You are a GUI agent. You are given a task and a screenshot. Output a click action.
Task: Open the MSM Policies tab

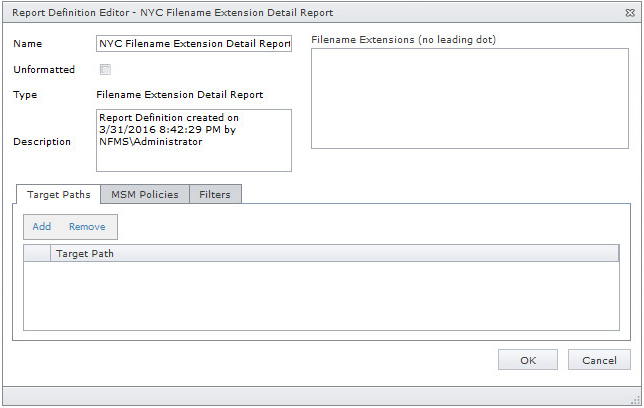pyautogui.click(x=144, y=194)
